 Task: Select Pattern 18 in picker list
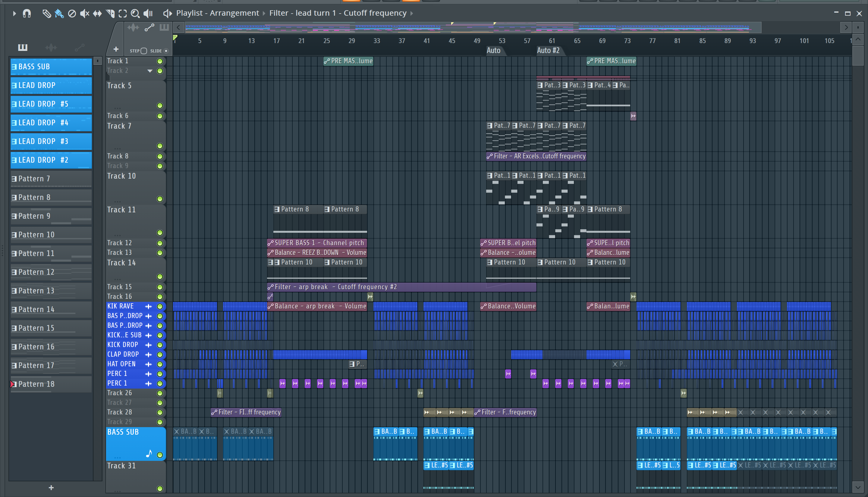click(x=51, y=384)
